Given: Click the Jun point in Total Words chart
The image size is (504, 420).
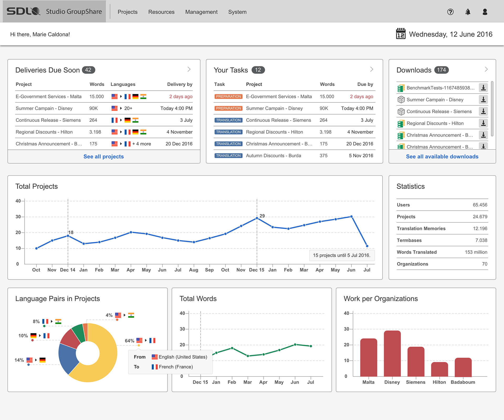Looking at the screenshot, I should [x=295, y=344].
